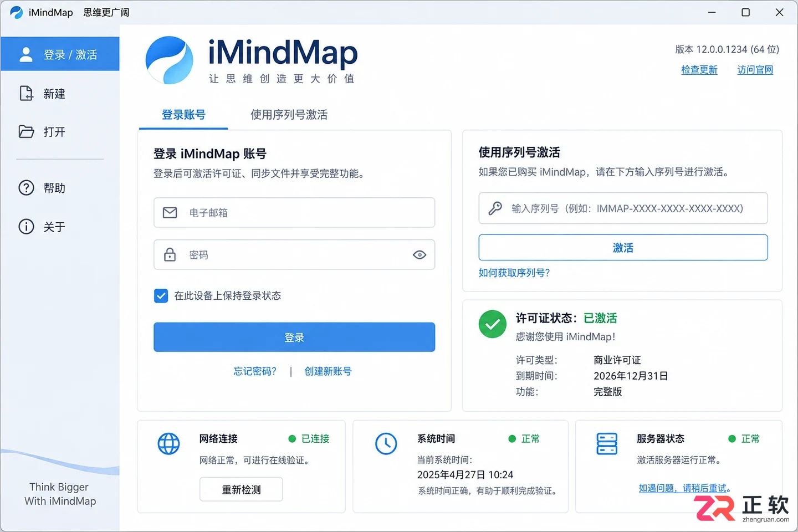Click the info icon beside 关于
The image size is (798, 532).
[26, 227]
